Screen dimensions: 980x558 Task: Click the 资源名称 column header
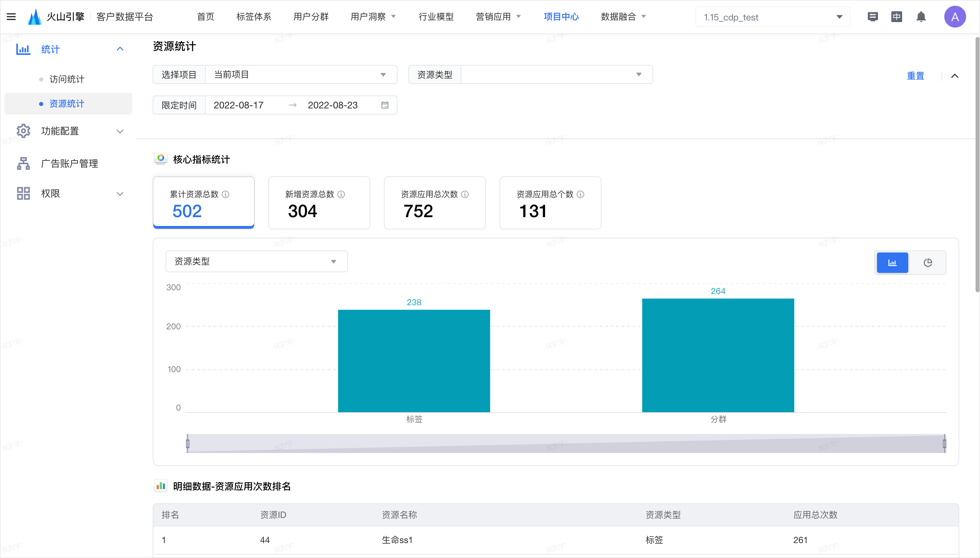click(x=399, y=515)
